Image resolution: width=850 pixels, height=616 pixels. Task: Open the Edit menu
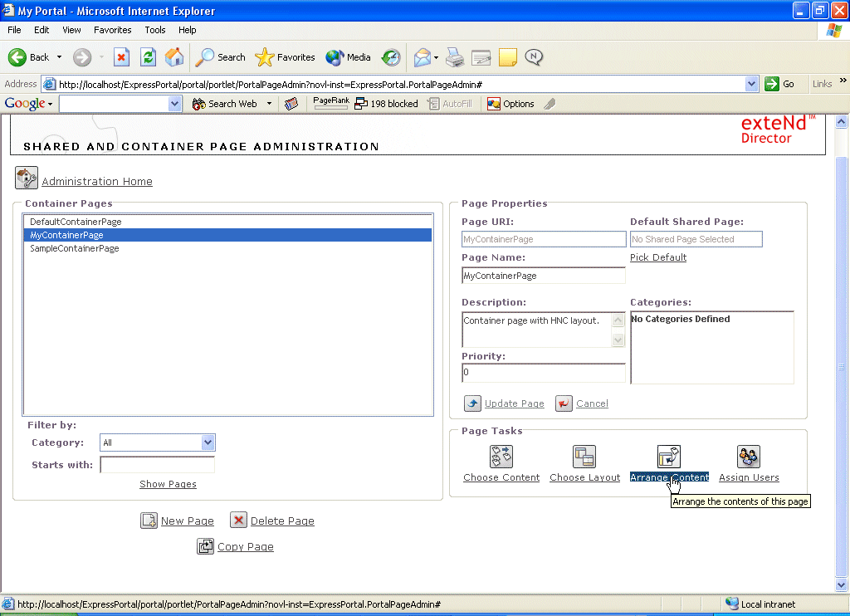point(42,30)
